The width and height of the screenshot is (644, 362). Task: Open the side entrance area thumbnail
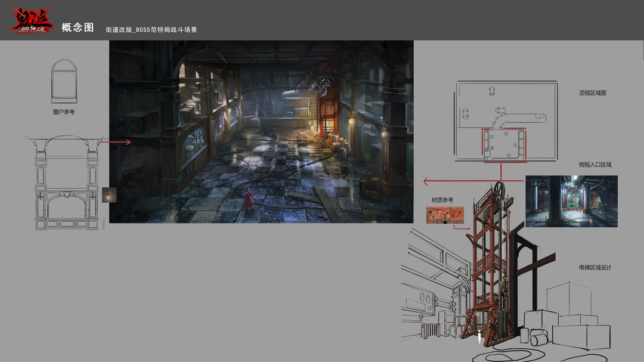(x=571, y=202)
